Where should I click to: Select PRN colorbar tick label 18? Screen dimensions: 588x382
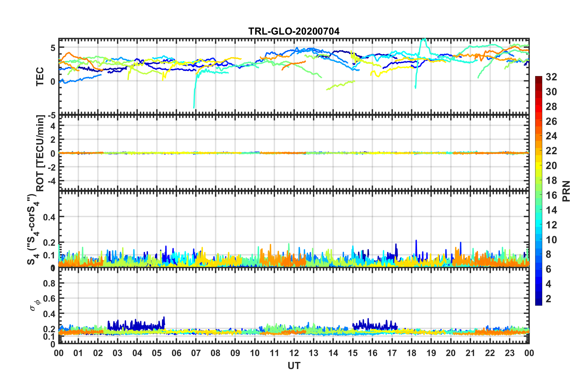pos(551,180)
